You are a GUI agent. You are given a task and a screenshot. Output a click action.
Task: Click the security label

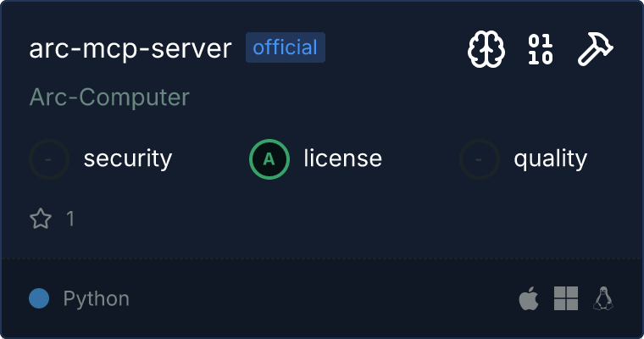[128, 159]
